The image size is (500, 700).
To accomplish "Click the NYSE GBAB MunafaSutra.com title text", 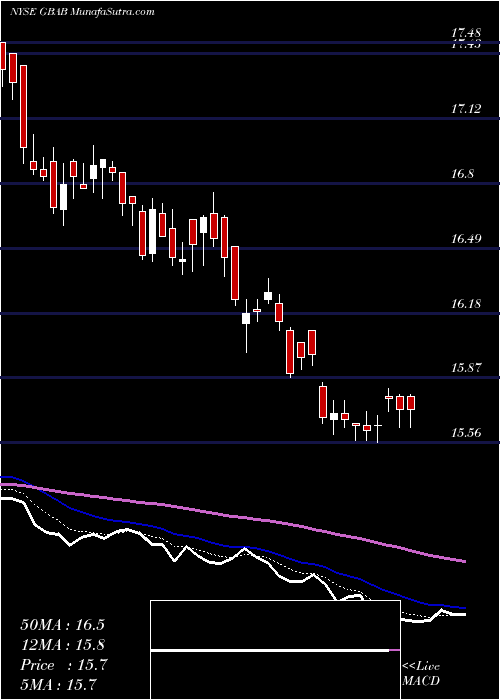I will pos(82,12).
